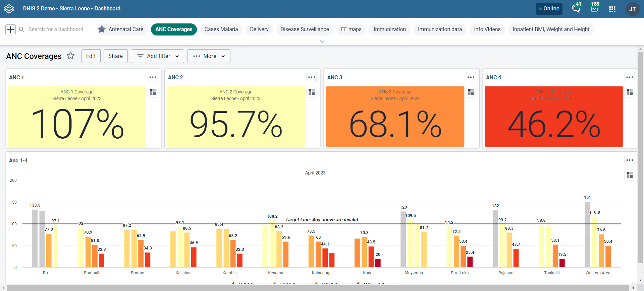Screen dimensions: 644x291
Task: Click the Share button
Action: (x=115, y=56)
